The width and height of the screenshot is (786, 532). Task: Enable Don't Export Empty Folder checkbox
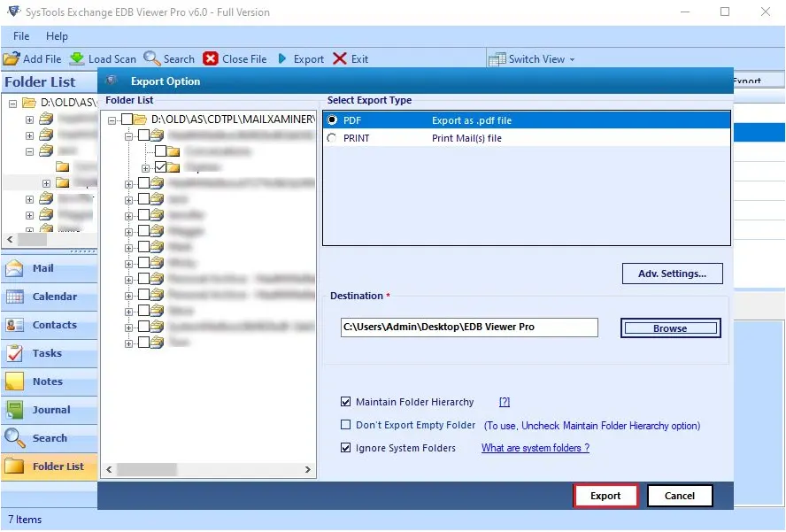point(345,425)
